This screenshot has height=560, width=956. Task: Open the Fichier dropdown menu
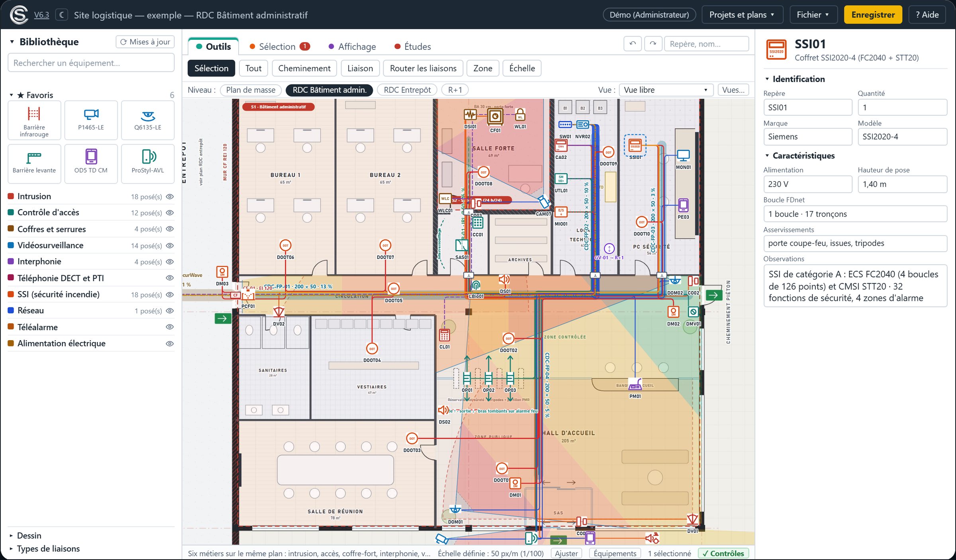[x=813, y=15]
